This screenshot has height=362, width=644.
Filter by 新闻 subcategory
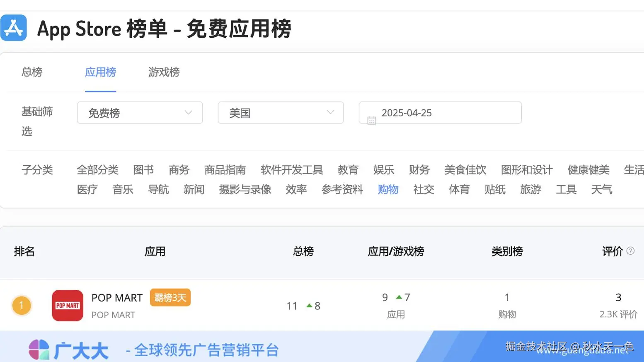tap(194, 190)
